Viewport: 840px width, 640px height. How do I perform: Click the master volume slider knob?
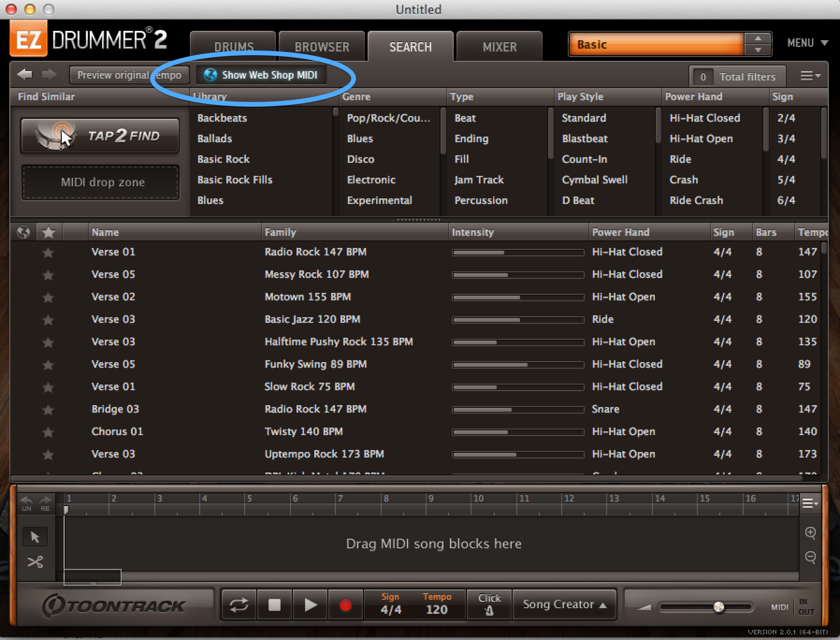click(719, 607)
